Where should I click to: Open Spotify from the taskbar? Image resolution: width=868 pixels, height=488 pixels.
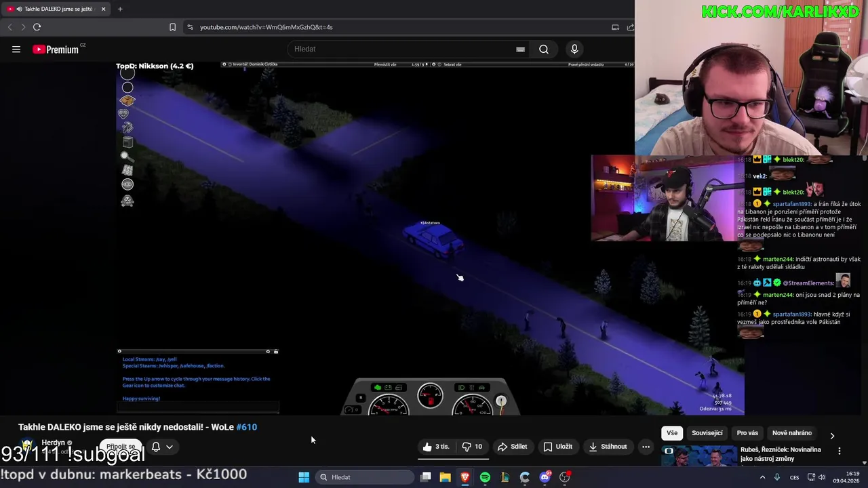point(485,477)
